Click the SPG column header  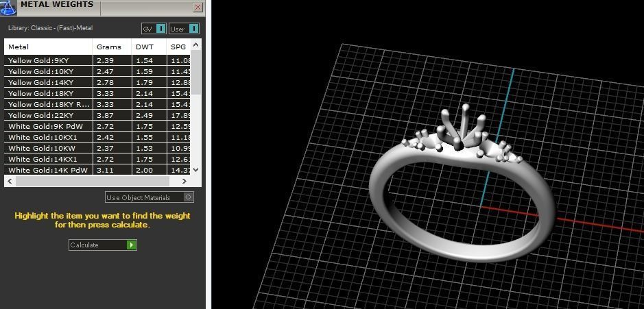point(179,47)
